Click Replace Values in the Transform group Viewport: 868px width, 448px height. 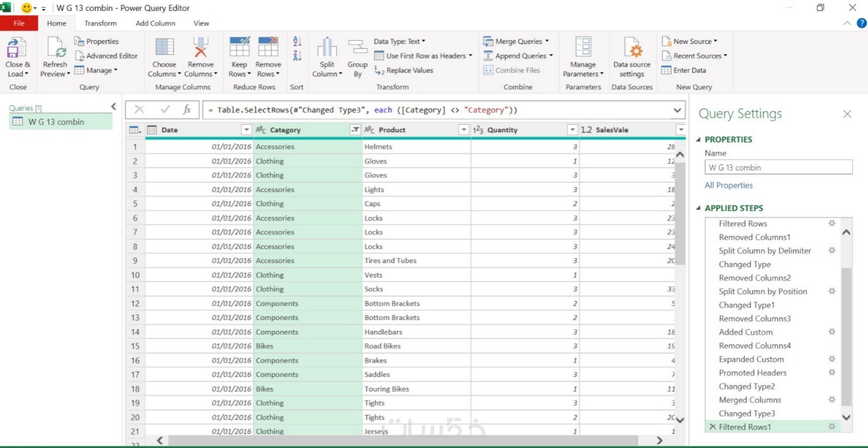tap(404, 71)
